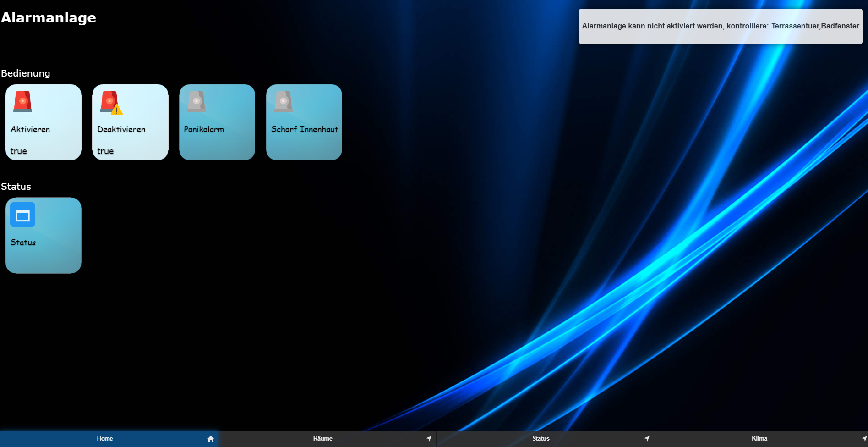868x447 pixels.
Task: Switch to the Räume tab
Action: coord(327,439)
